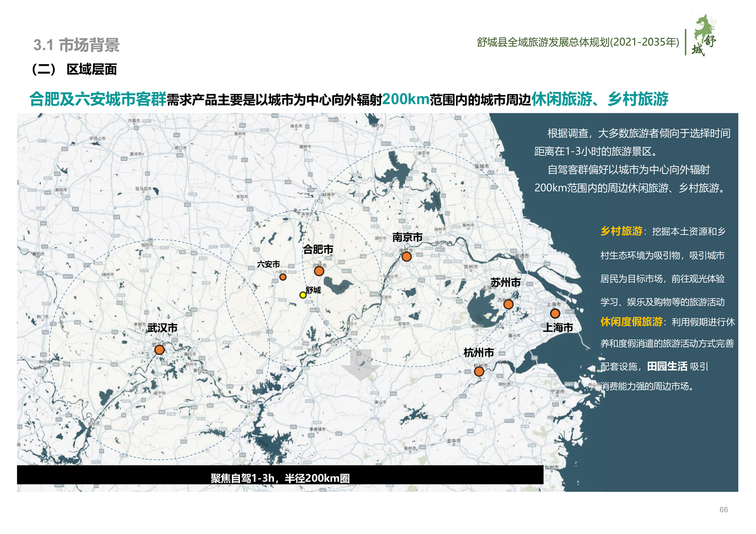Select the yellow 舒城 map marker
Viewport: 756px width, 534px height.
[302, 295]
